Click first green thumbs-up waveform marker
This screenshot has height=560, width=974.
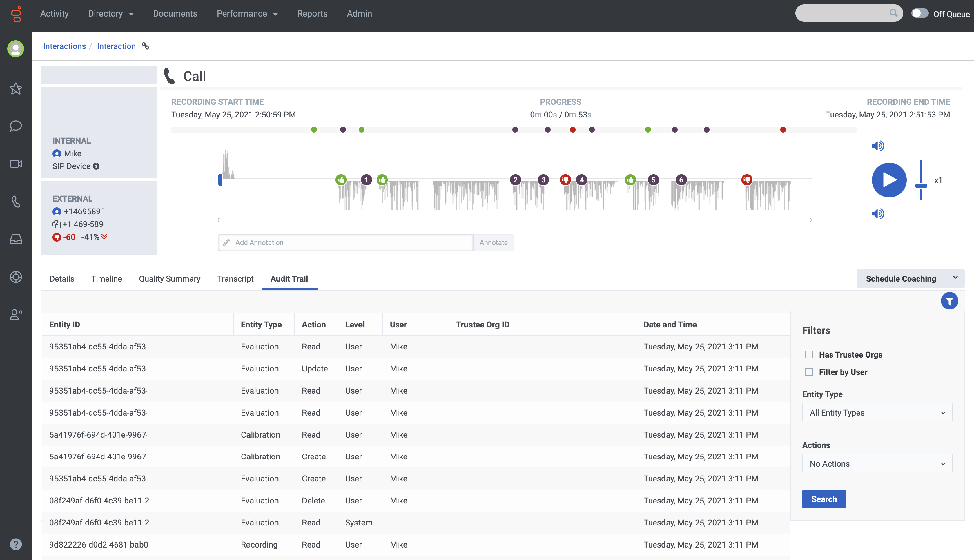click(341, 180)
